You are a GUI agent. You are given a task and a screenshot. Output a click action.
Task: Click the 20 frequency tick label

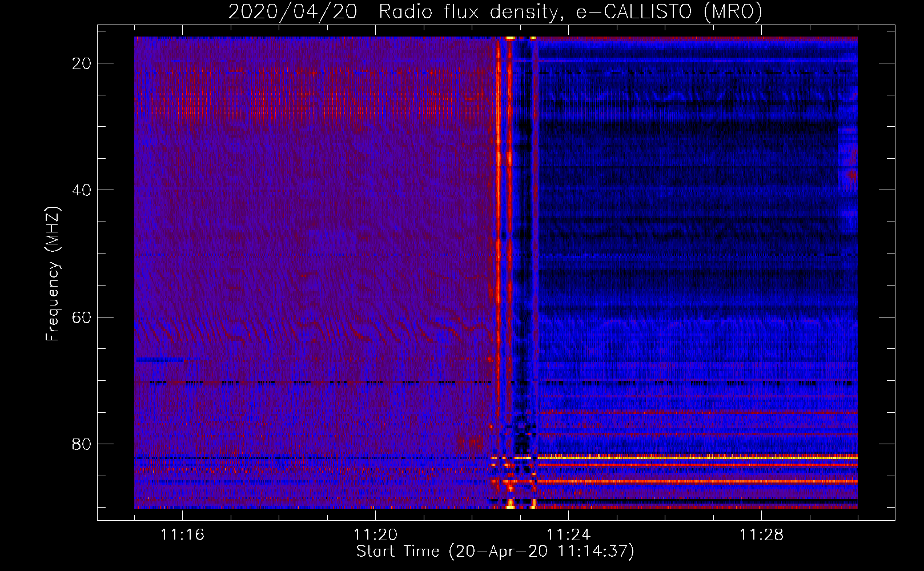82,63
